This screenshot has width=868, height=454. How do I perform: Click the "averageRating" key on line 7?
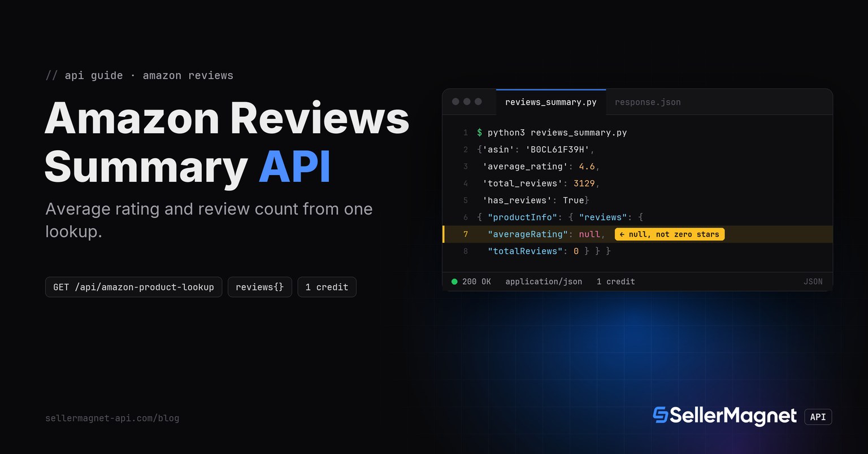528,234
